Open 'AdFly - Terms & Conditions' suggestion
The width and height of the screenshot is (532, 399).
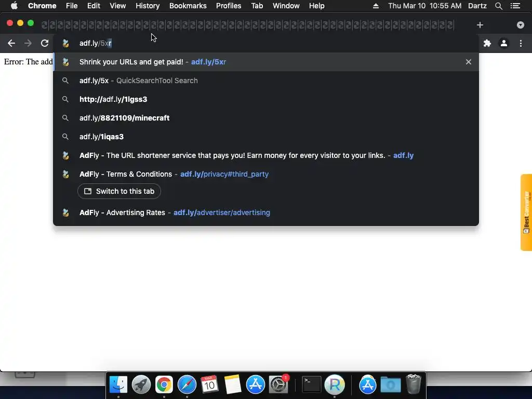coord(266,174)
